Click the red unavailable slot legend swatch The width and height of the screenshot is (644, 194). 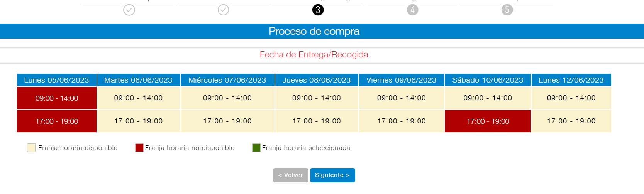[139, 148]
